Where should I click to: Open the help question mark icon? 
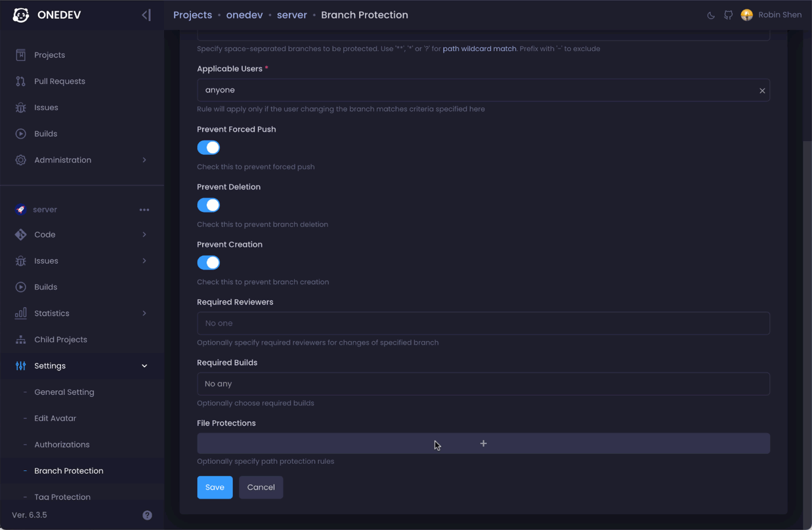147,515
